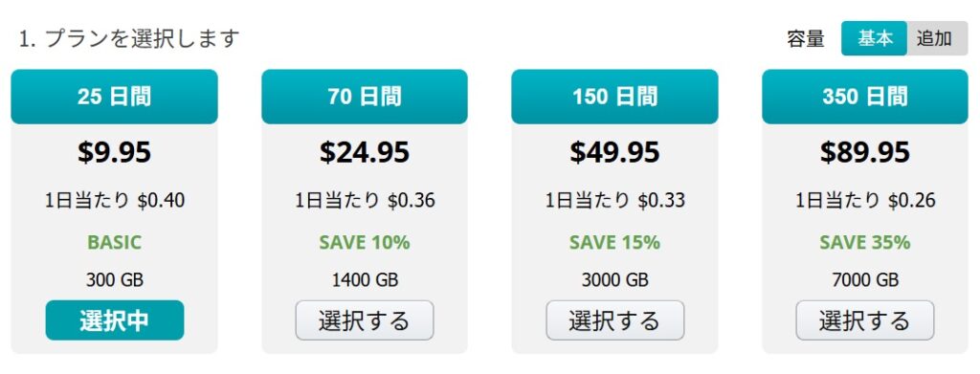Click the 70 日間 plan header
Viewport: 980px width, 374px height.
coord(365,97)
